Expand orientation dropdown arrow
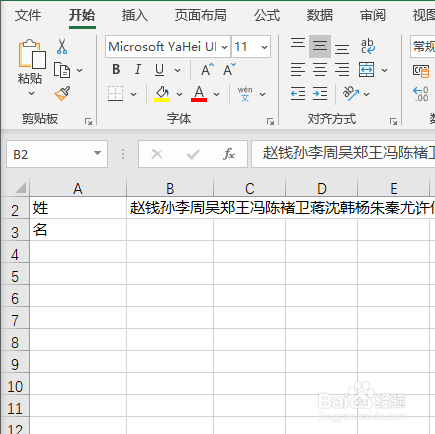 [x=366, y=94]
